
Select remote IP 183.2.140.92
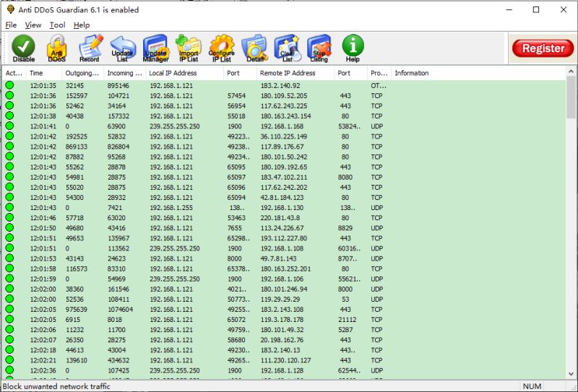point(280,85)
